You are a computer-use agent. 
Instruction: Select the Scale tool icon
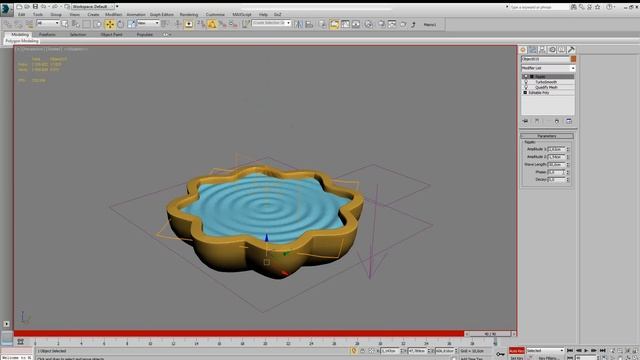pos(131,24)
